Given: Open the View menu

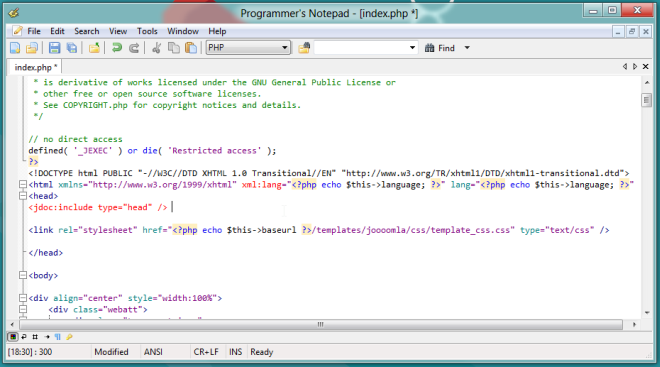Looking at the screenshot, I should coord(118,31).
